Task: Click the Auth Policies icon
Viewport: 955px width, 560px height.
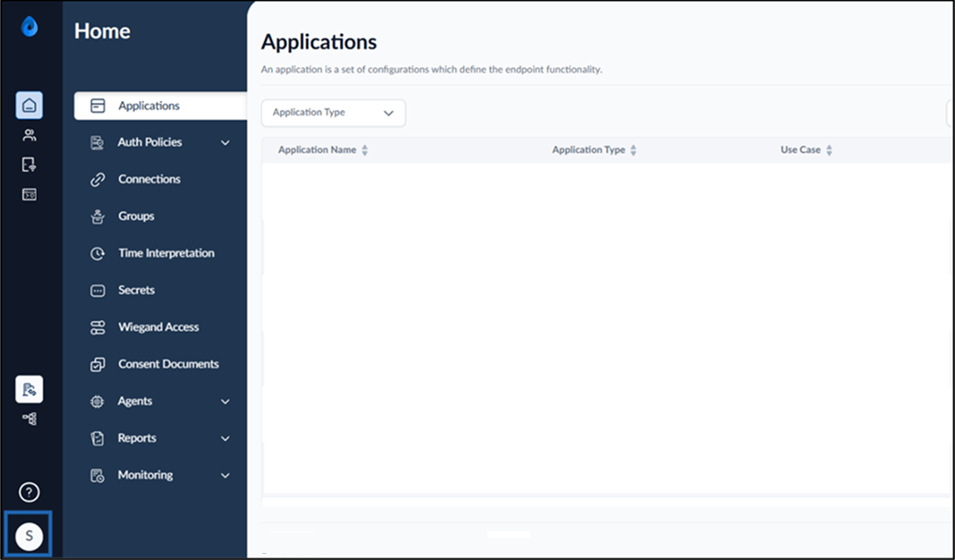Action: (97, 142)
